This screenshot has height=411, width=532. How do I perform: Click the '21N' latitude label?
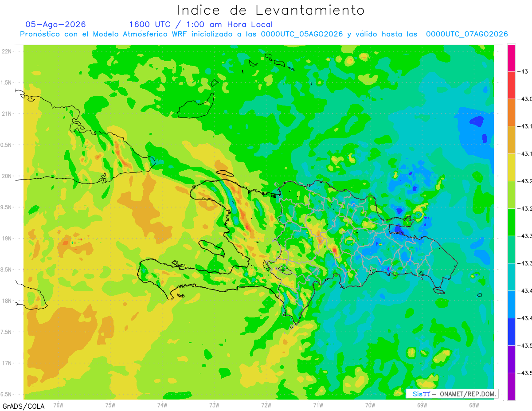tap(7, 114)
